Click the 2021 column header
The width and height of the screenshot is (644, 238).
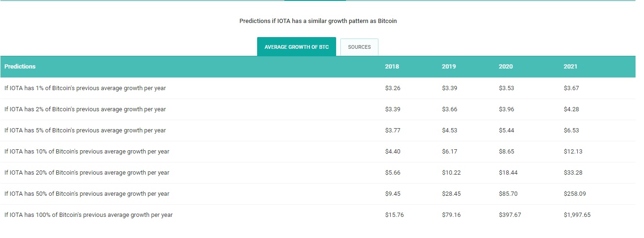point(570,67)
